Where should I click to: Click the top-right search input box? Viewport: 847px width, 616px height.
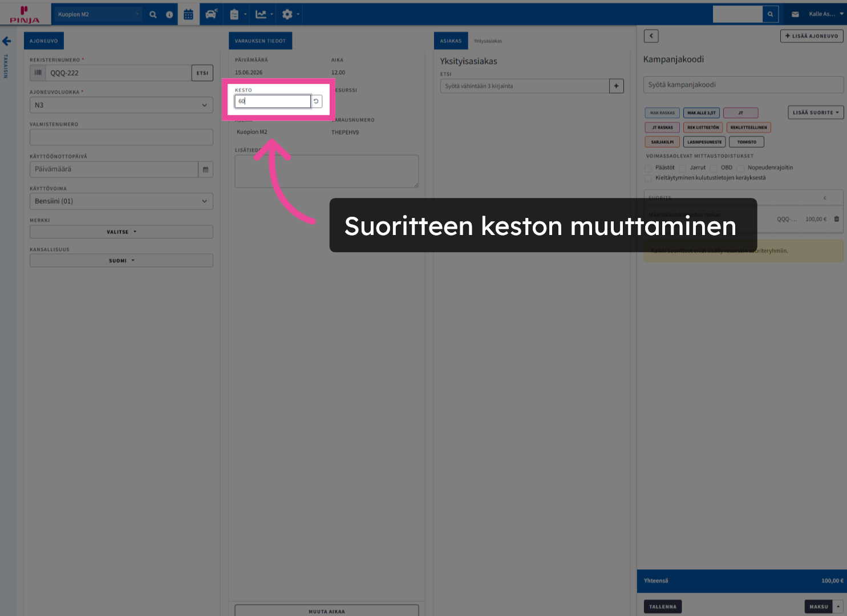tap(737, 14)
